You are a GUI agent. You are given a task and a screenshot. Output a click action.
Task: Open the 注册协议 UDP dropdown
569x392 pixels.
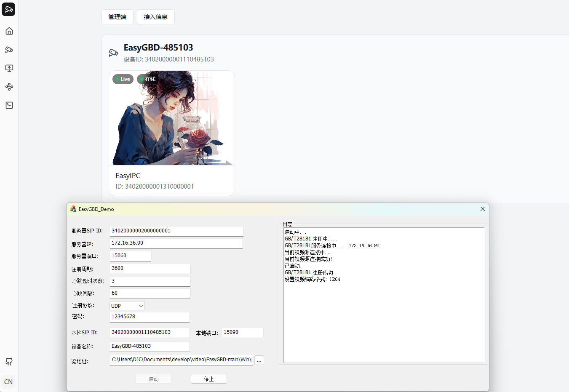click(127, 306)
